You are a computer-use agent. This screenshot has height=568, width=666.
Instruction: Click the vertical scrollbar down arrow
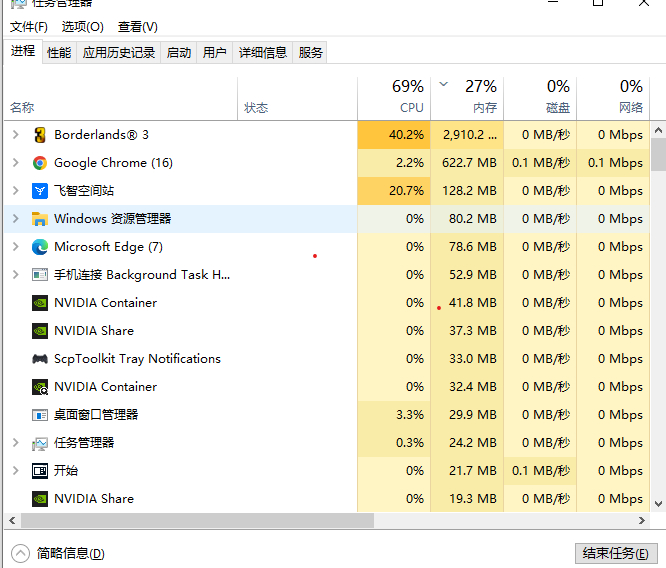pos(658,504)
